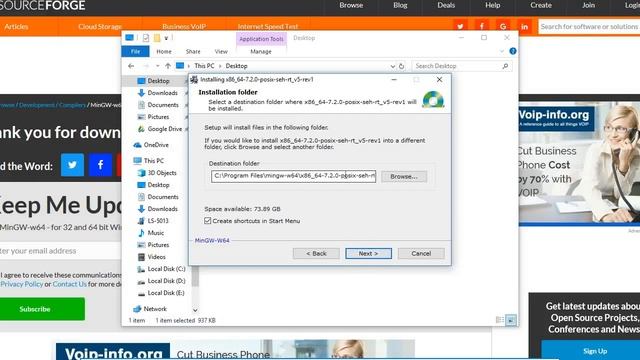Open OneDrive in the navigation pane
640x360 pixels.
click(156, 144)
